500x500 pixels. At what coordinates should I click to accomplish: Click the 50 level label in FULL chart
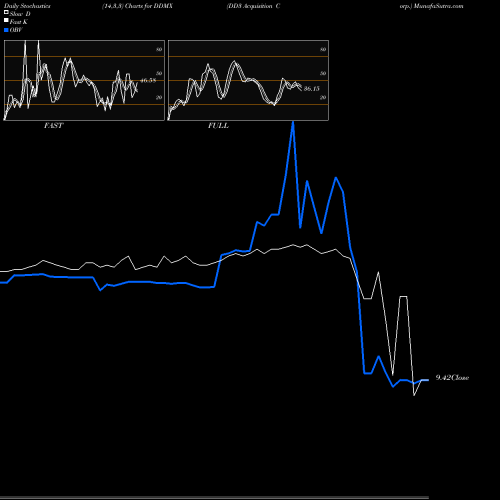point(323,73)
